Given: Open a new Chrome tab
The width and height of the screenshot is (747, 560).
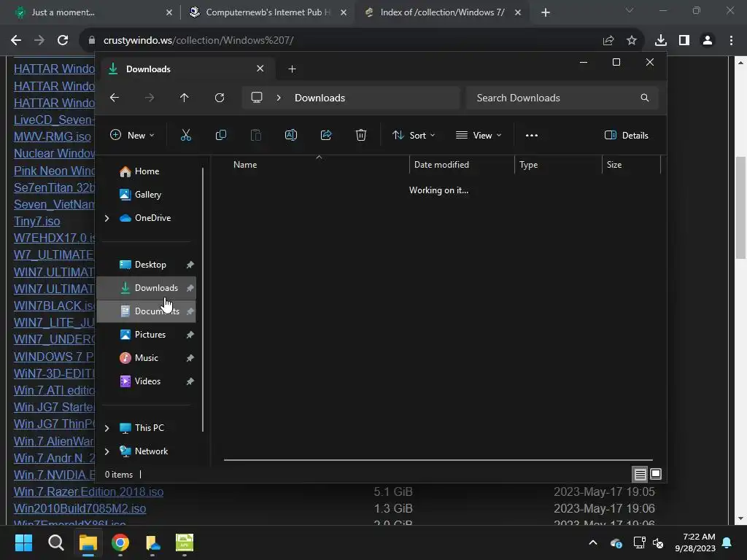Looking at the screenshot, I should point(546,12).
